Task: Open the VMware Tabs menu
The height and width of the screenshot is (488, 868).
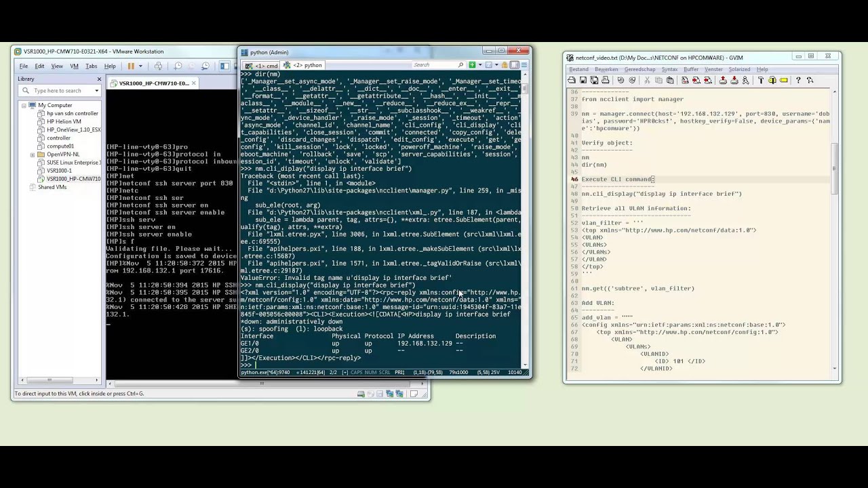Action: point(91,66)
